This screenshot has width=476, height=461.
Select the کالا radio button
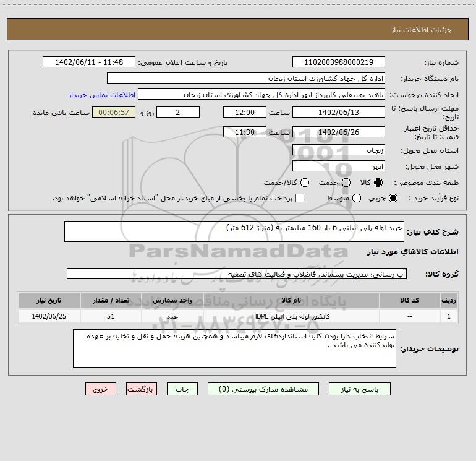(x=378, y=183)
